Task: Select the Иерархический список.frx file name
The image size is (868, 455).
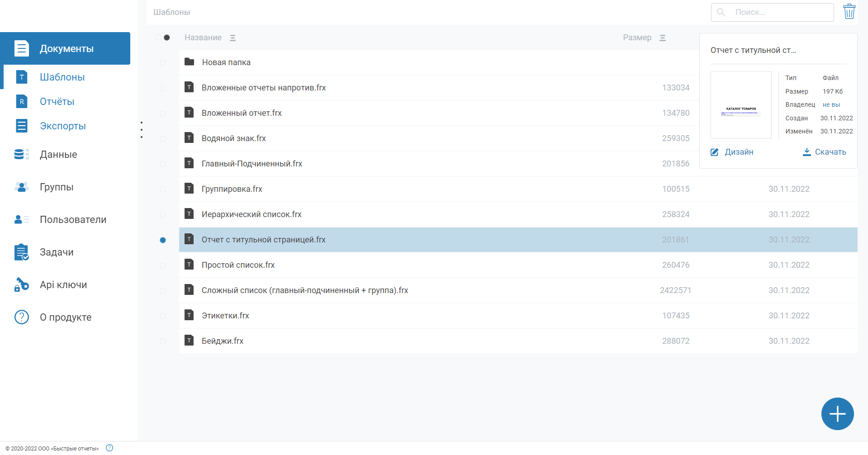Action: (251, 214)
